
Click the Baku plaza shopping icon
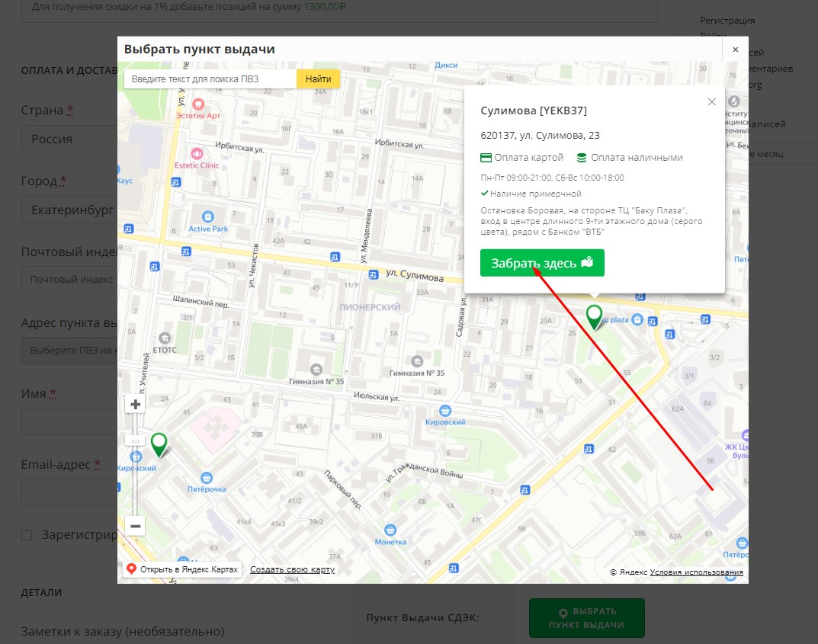pos(637,319)
